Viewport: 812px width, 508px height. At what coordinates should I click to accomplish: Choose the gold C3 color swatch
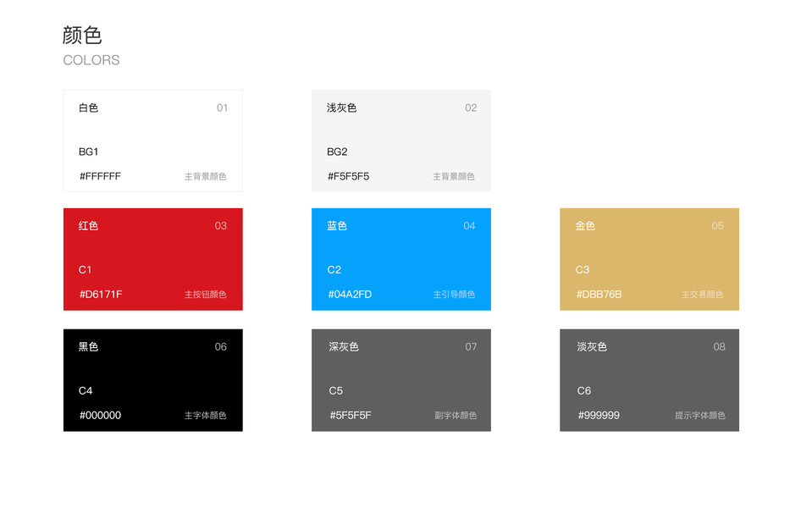point(649,259)
